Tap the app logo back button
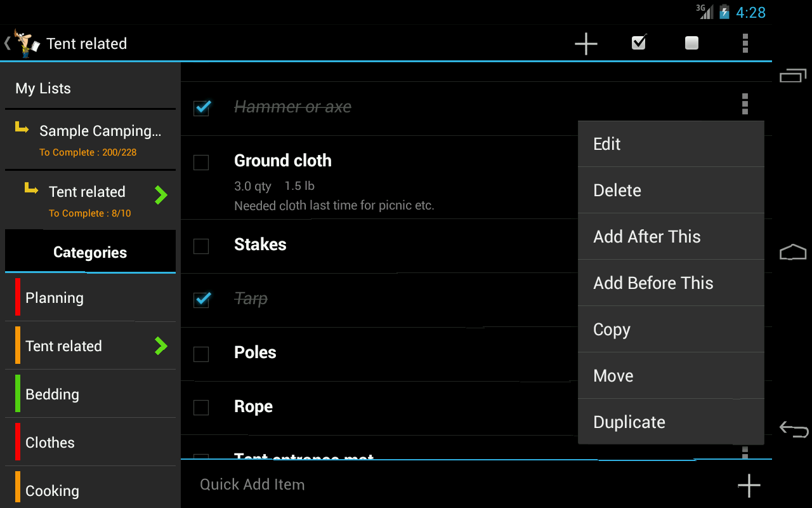 [22, 43]
